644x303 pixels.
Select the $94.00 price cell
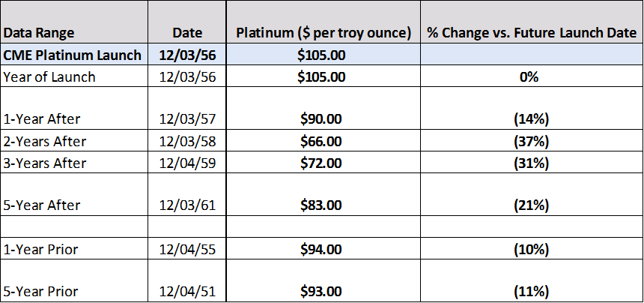click(321, 248)
